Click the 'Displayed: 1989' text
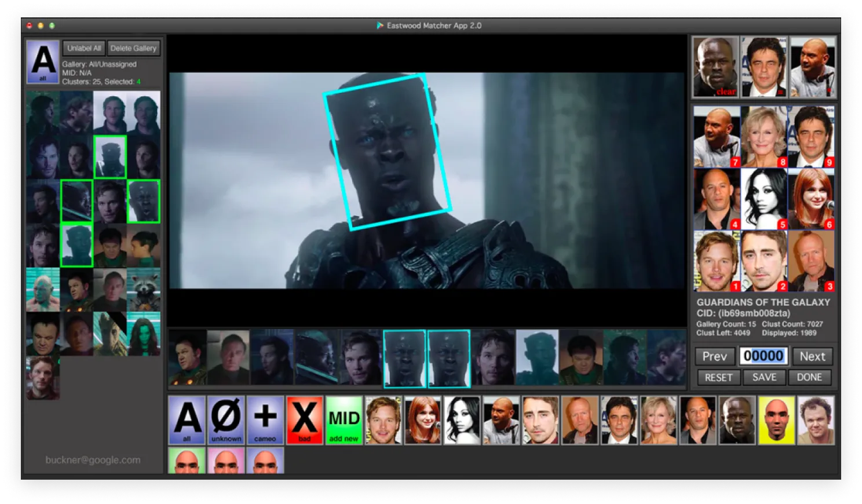Screen dimensions: 862x504 pos(789,333)
